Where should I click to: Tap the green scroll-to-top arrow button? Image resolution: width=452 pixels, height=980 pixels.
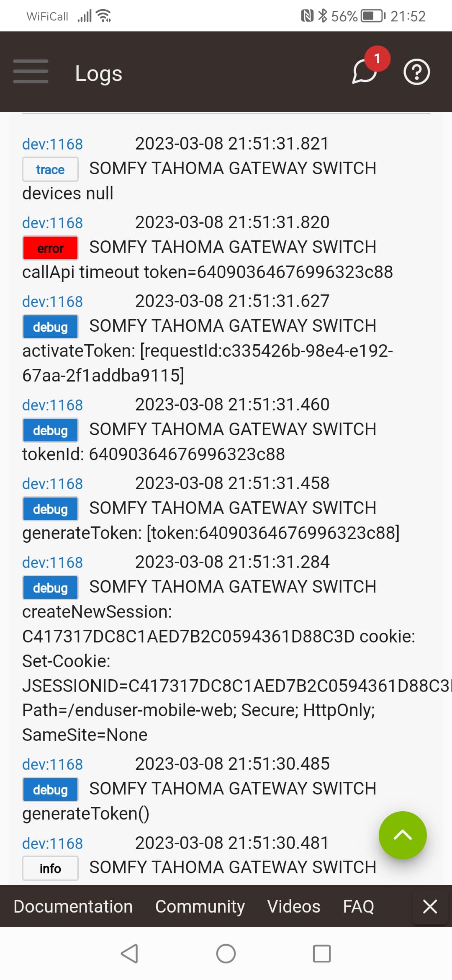402,835
